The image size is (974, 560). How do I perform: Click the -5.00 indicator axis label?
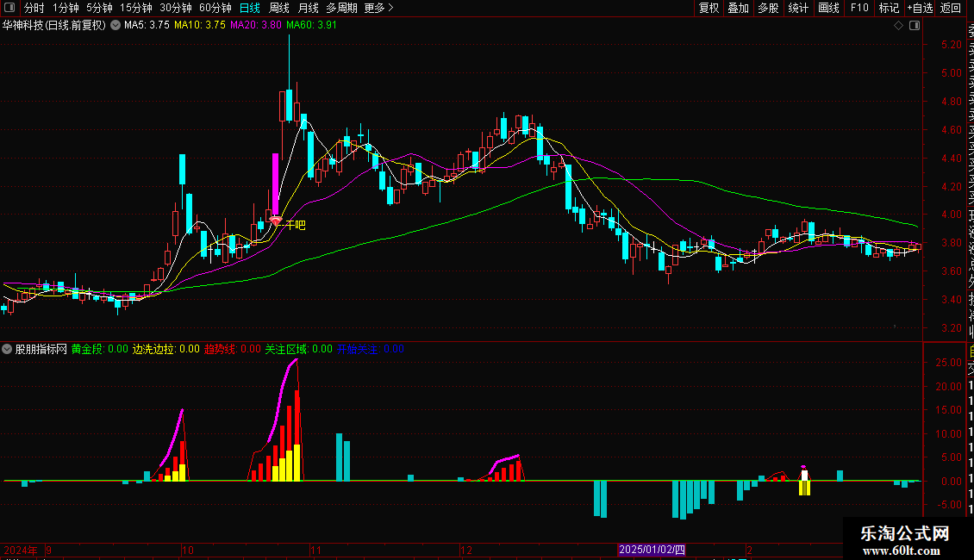click(948, 506)
